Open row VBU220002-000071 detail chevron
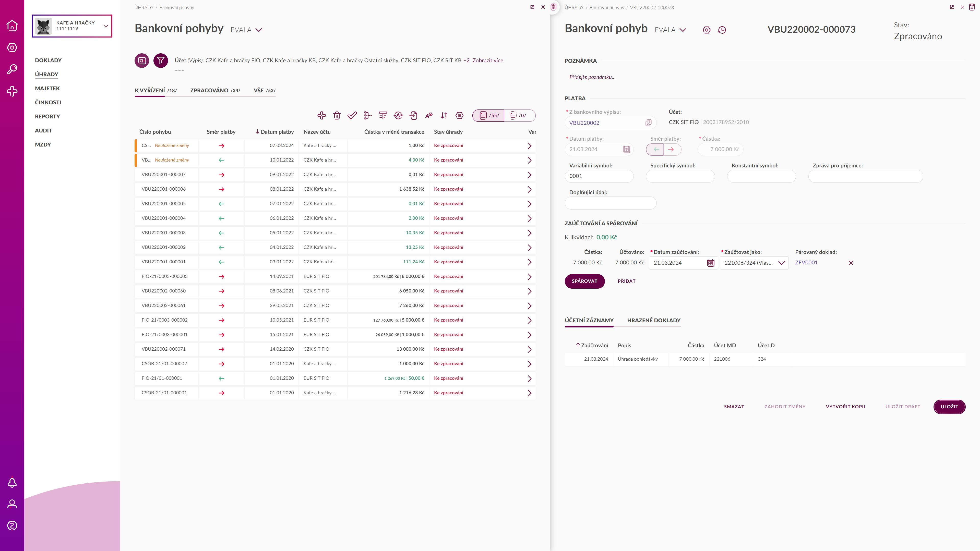The width and height of the screenshot is (980, 551). (529, 349)
